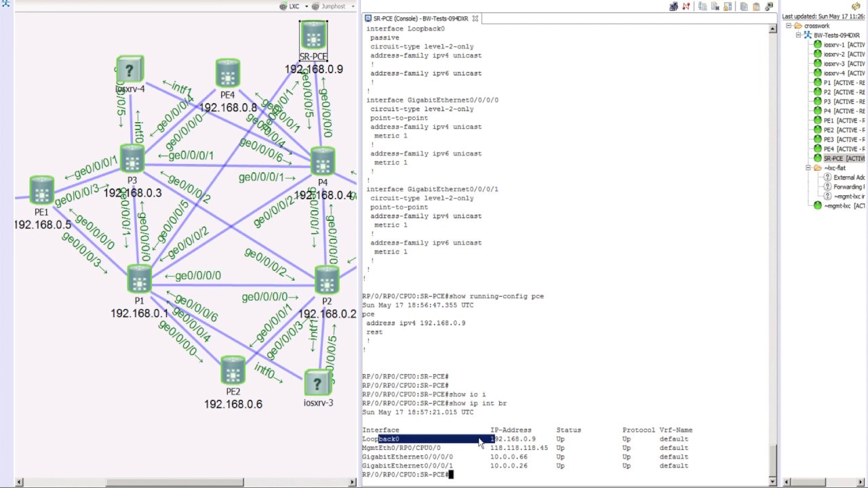Select the PE2 router node in the topology
The height and width of the screenshot is (488, 868).
[x=233, y=371]
